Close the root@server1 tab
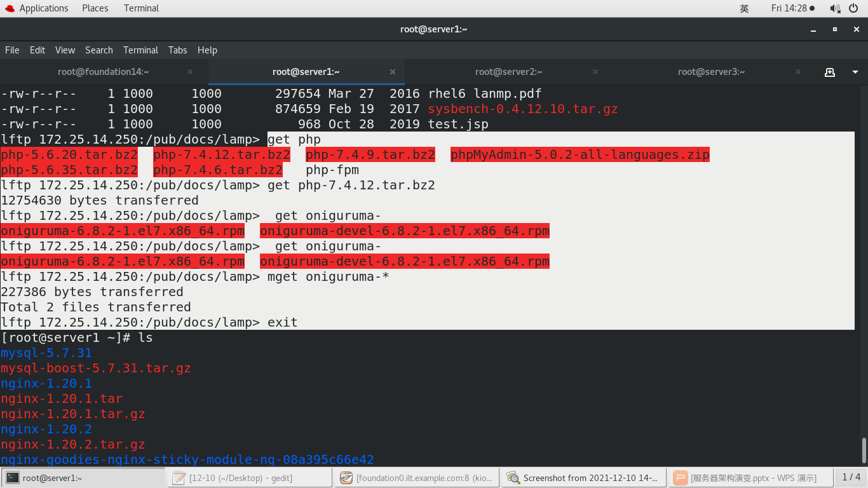The image size is (868, 488). [393, 72]
